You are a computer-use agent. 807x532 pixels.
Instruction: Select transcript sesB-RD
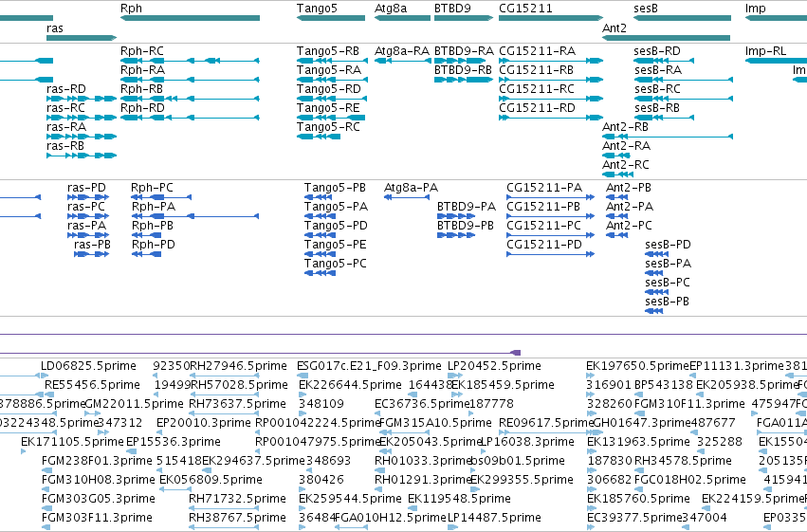[664, 61]
